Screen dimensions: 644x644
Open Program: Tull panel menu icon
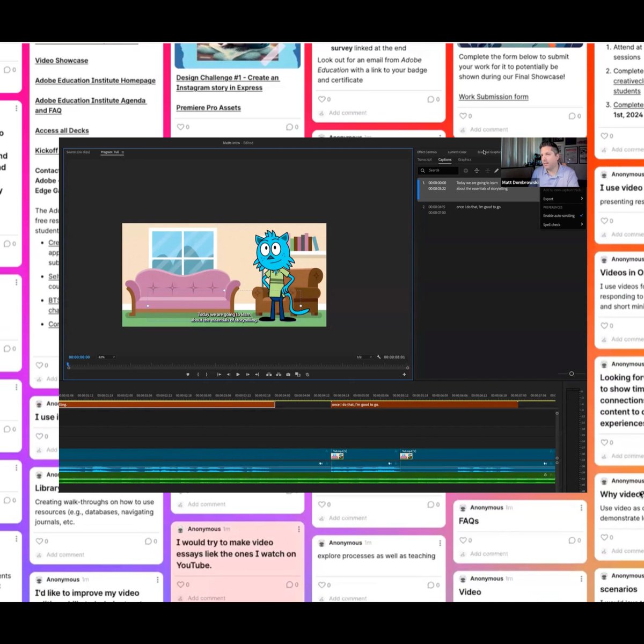pos(123,152)
